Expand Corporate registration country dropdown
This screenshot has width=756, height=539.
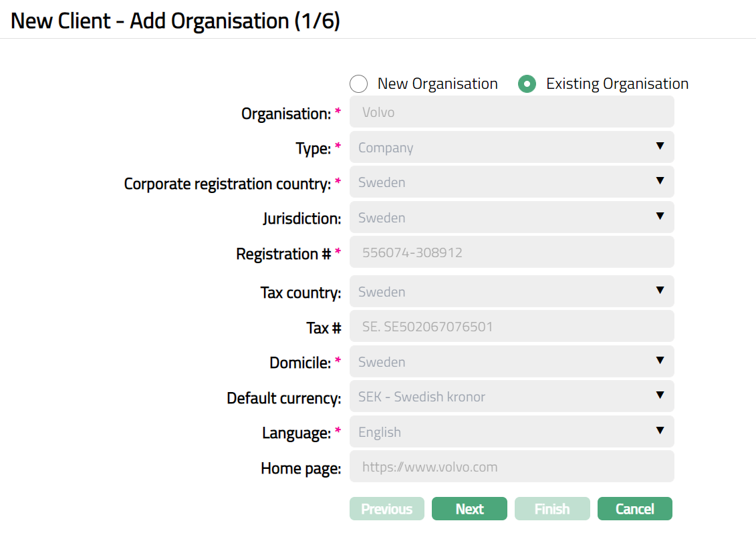[511, 182]
